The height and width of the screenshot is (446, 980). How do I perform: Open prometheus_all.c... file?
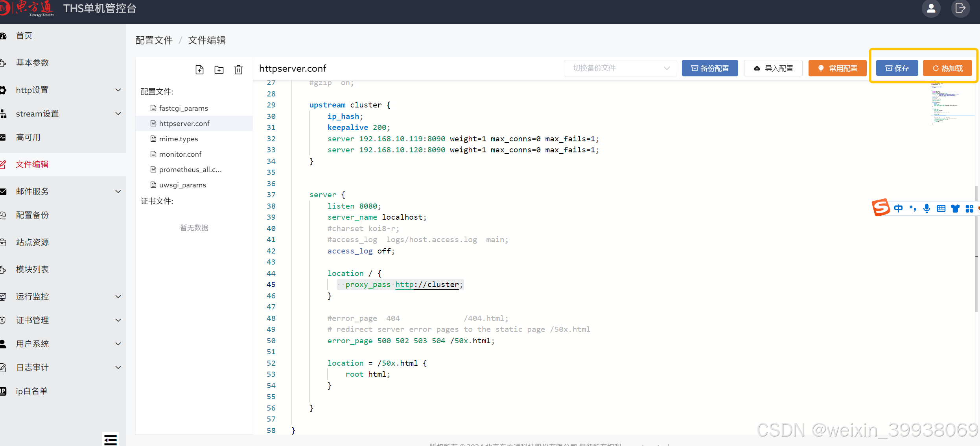point(194,170)
